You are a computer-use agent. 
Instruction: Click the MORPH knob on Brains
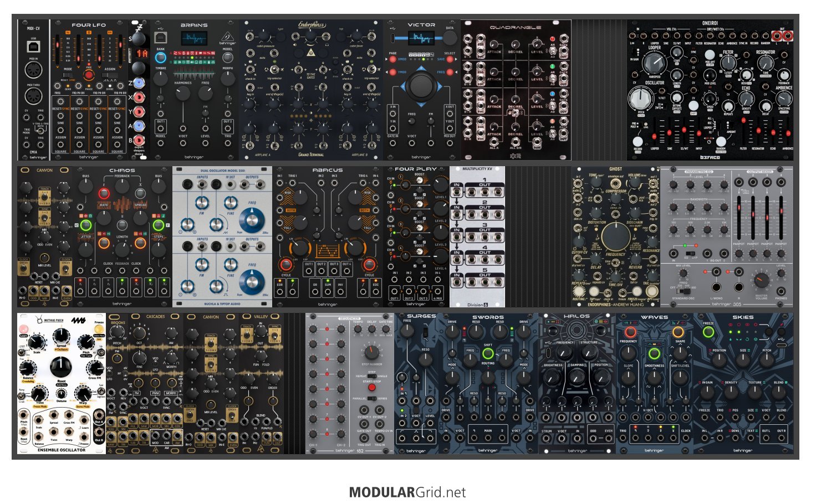[x=227, y=78]
